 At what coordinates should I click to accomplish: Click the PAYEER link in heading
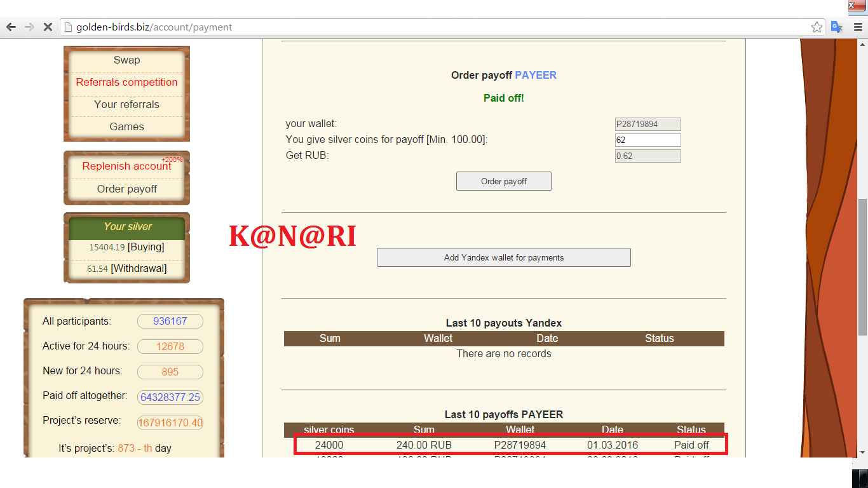point(536,75)
